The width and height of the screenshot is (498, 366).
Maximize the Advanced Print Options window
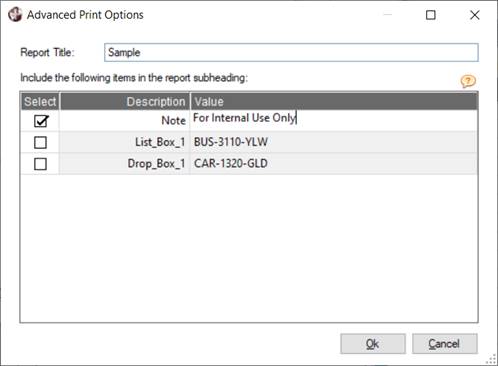point(431,15)
